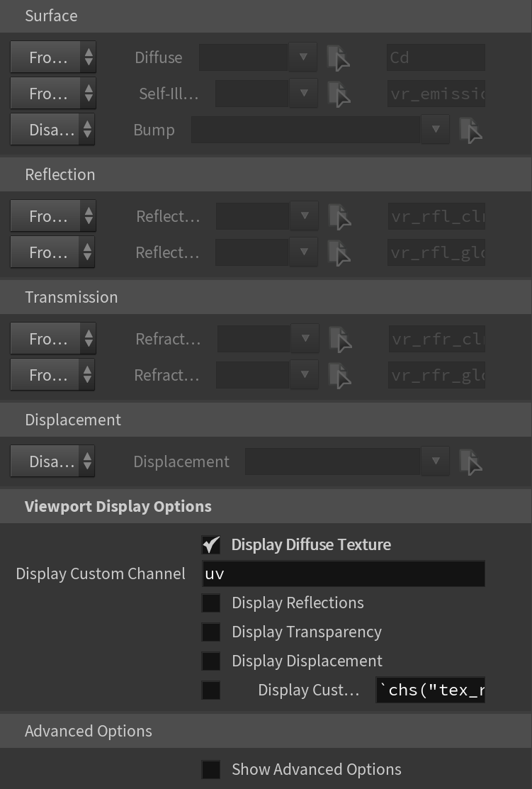Open the Diffuse source mode dropdown
The width and height of the screenshot is (532, 789).
coord(53,57)
